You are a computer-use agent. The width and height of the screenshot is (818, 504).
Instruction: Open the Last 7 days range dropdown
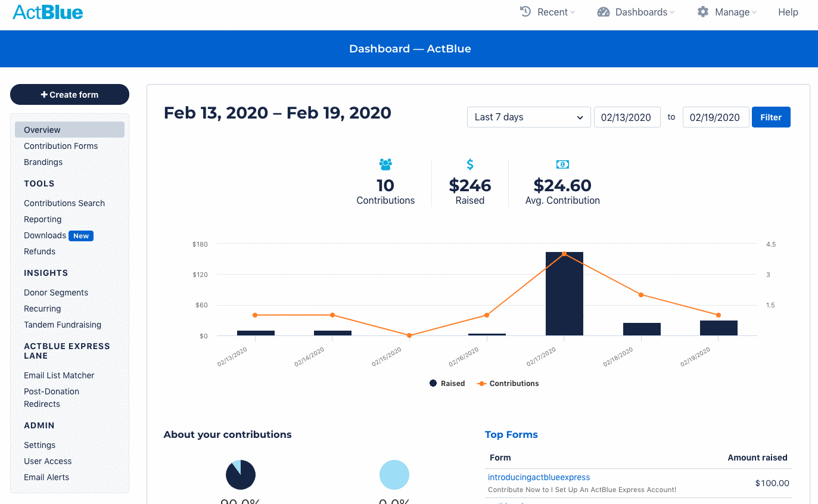529,117
